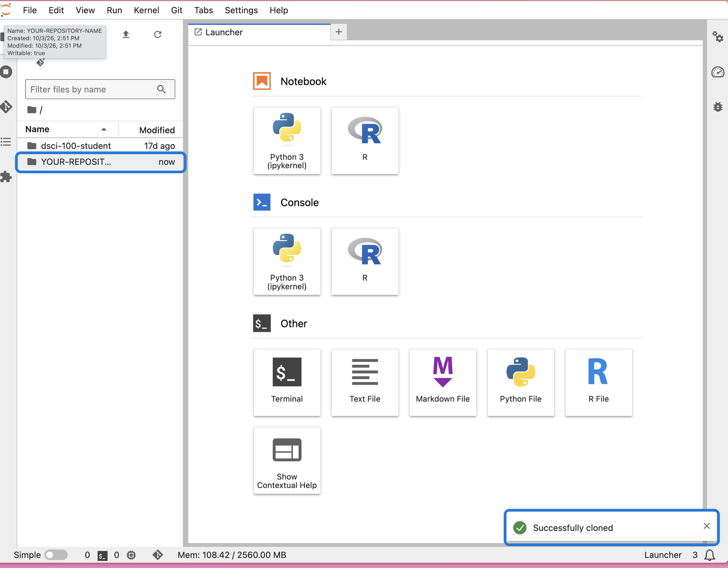This screenshot has height=568, width=728.
Task: Open the resource usage gauge panel
Action: point(718,72)
